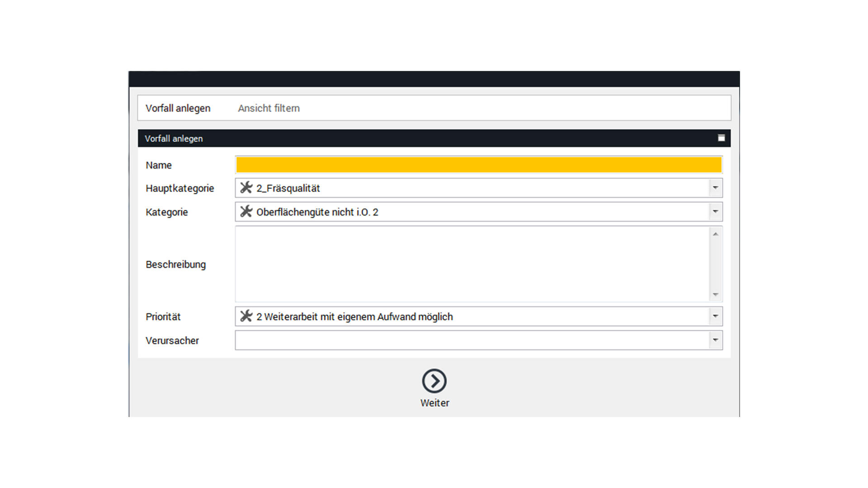Screen dimensions: 868x488
Task: Click the Oberflächengüte nicht i.O. 2 value
Action: 317,212
